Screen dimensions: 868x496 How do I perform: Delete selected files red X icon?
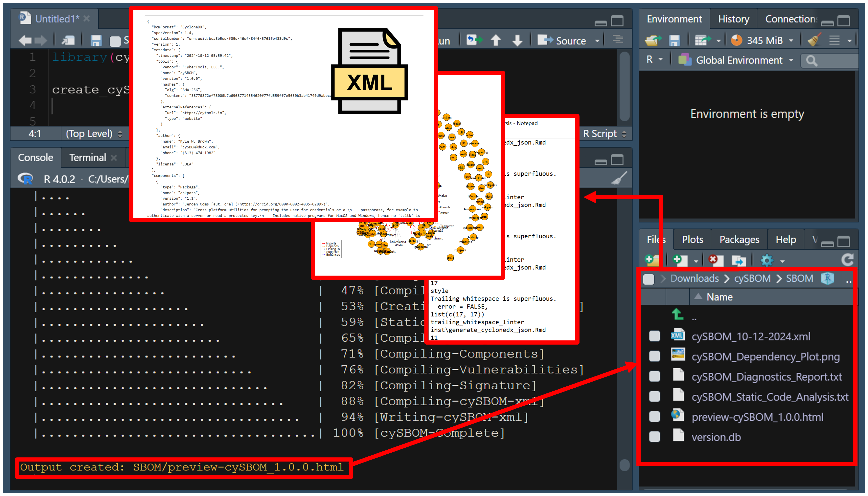(x=716, y=260)
